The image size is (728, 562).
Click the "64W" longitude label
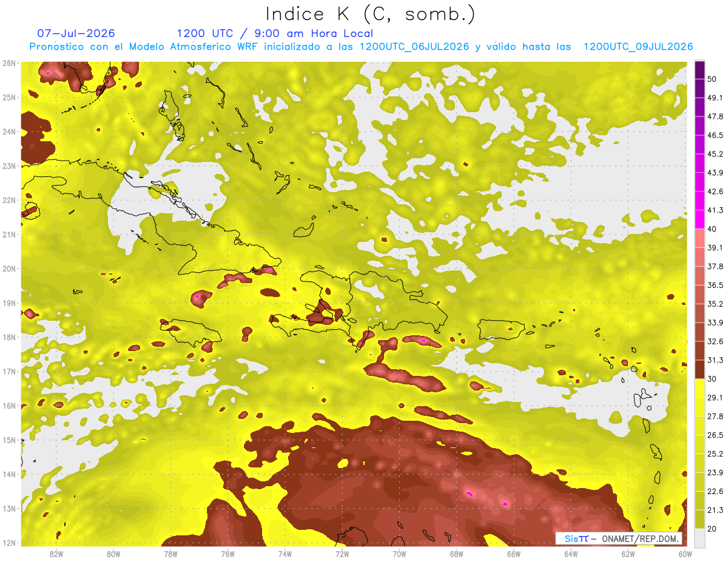tap(571, 554)
